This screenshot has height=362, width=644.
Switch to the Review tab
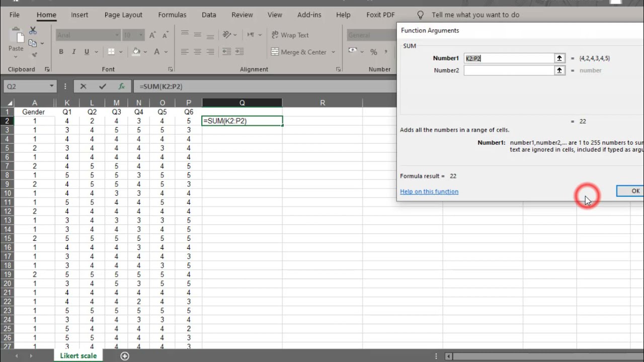click(242, 15)
